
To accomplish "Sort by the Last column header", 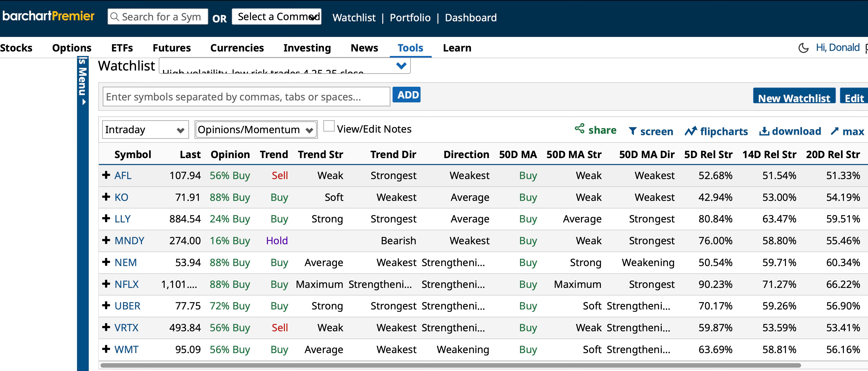I will tap(190, 154).
